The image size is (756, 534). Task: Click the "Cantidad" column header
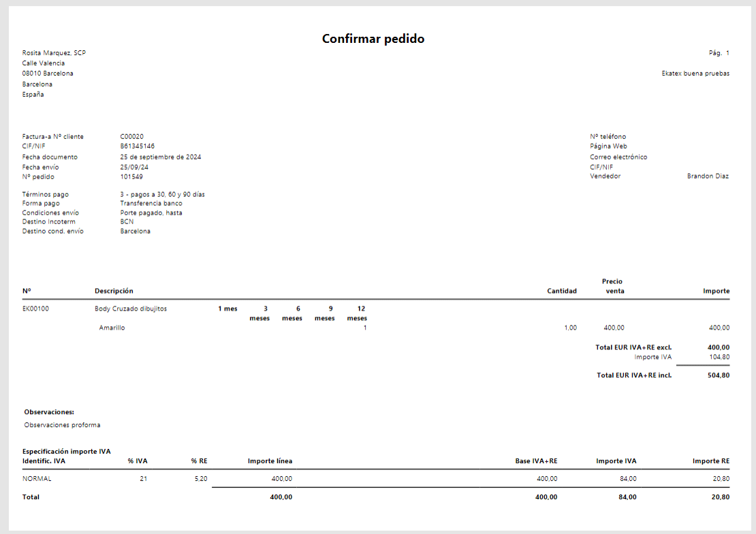click(x=562, y=291)
